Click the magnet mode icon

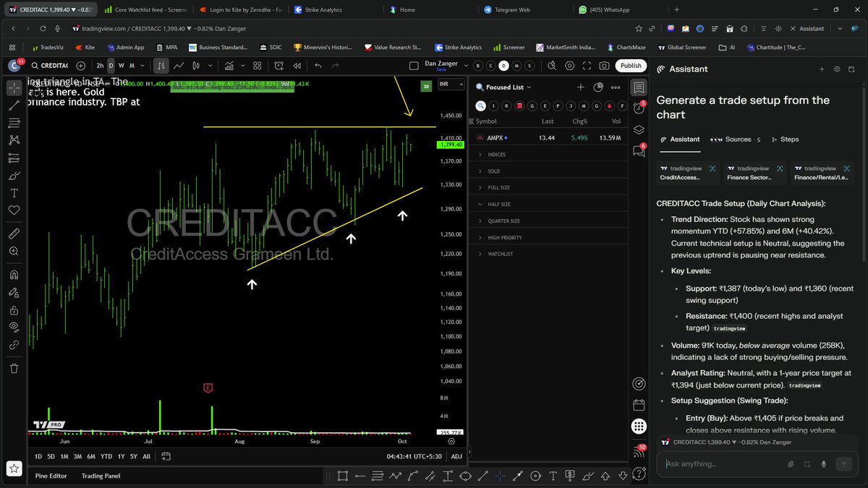pyautogui.click(x=14, y=275)
